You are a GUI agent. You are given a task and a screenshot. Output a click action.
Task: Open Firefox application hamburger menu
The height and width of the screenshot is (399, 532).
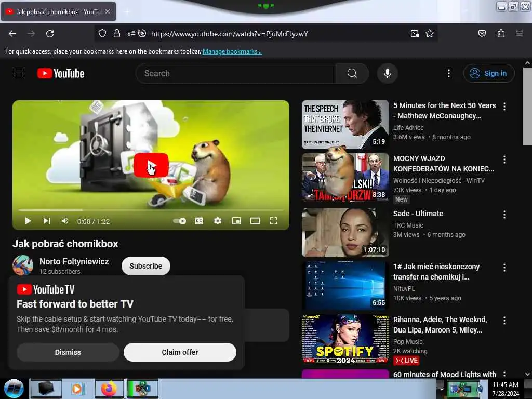(519, 33)
